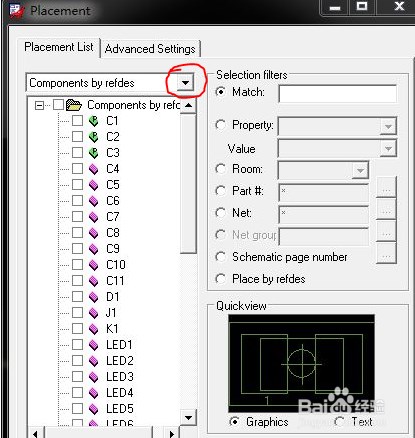Open the Components by refdes dropdown arrow
This screenshot has height=438, width=415.
pos(185,83)
